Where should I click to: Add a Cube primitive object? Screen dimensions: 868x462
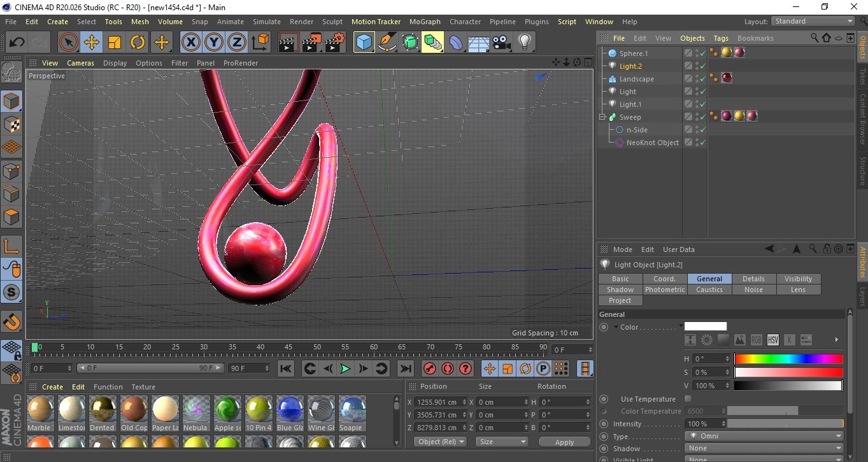tap(364, 43)
